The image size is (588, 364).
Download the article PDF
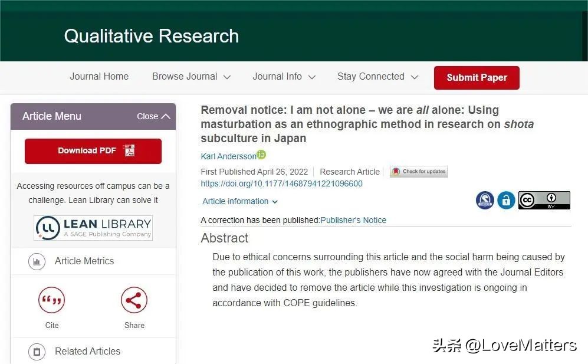pos(93,151)
